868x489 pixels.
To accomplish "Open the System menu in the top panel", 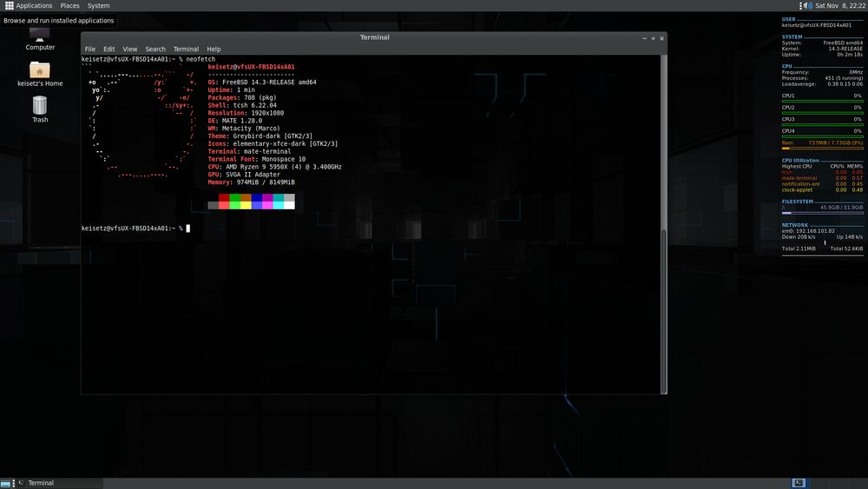I will click(x=99, y=5).
